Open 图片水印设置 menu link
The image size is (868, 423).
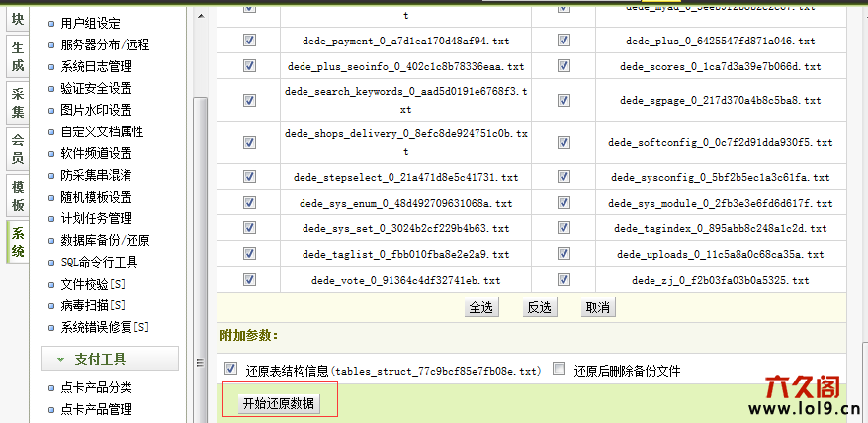click(x=96, y=110)
